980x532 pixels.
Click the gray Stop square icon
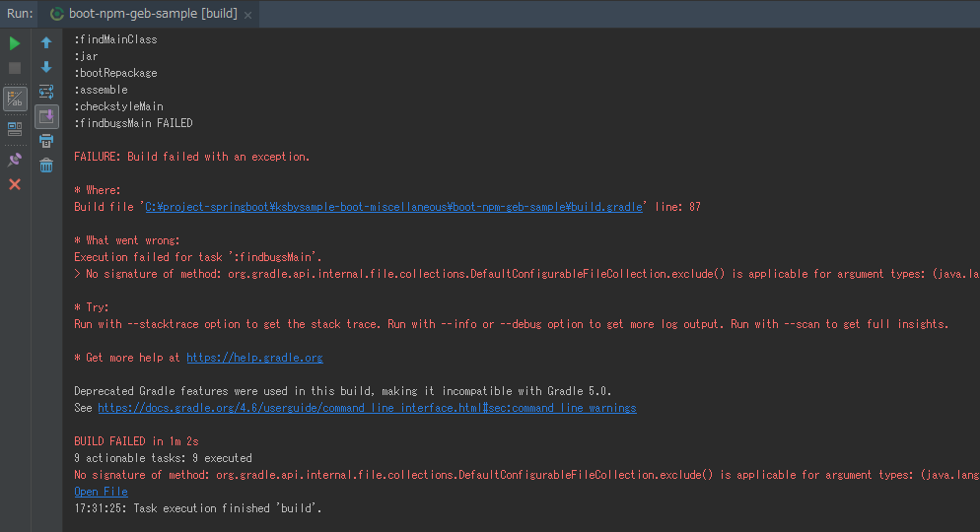[15, 68]
